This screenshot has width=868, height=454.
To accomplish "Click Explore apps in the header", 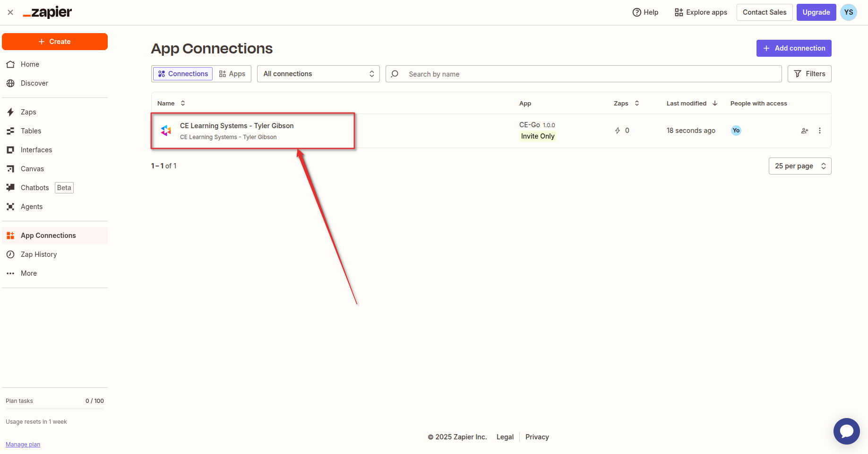I will click(701, 12).
